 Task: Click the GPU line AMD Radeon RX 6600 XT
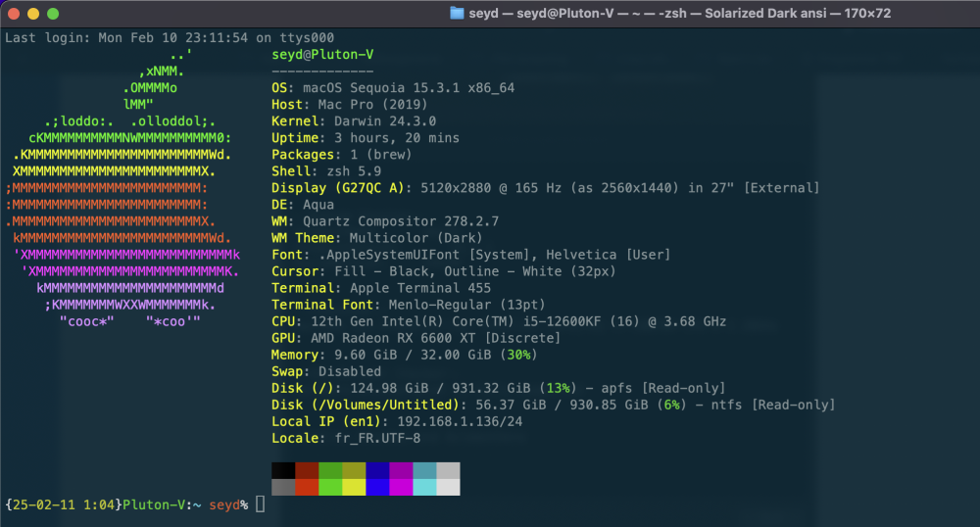(416, 338)
